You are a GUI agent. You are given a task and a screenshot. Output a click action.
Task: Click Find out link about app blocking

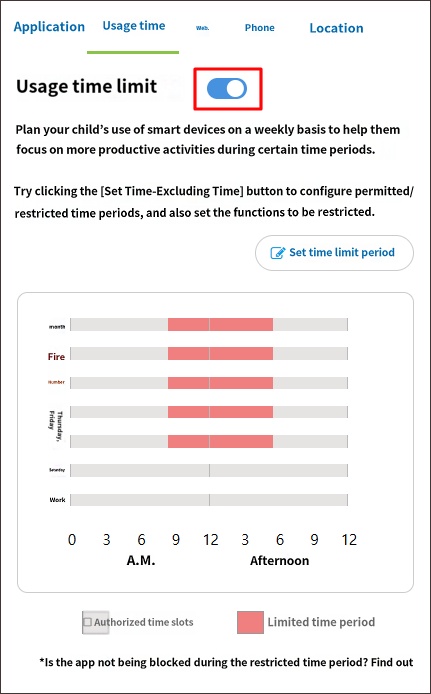pyautogui.click(x=392, y=663)
